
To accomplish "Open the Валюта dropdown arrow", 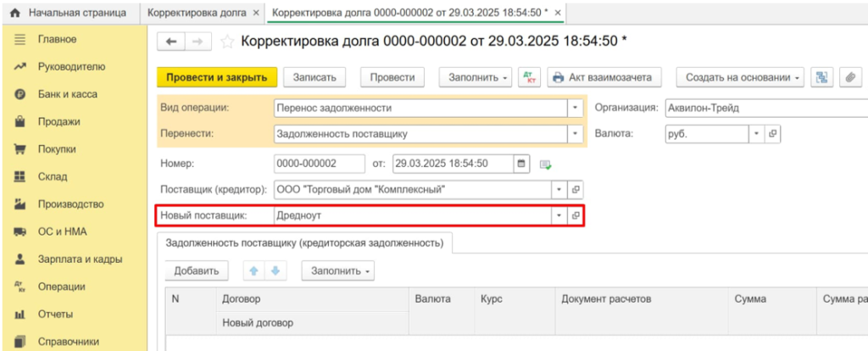I will tap(756, 134).
